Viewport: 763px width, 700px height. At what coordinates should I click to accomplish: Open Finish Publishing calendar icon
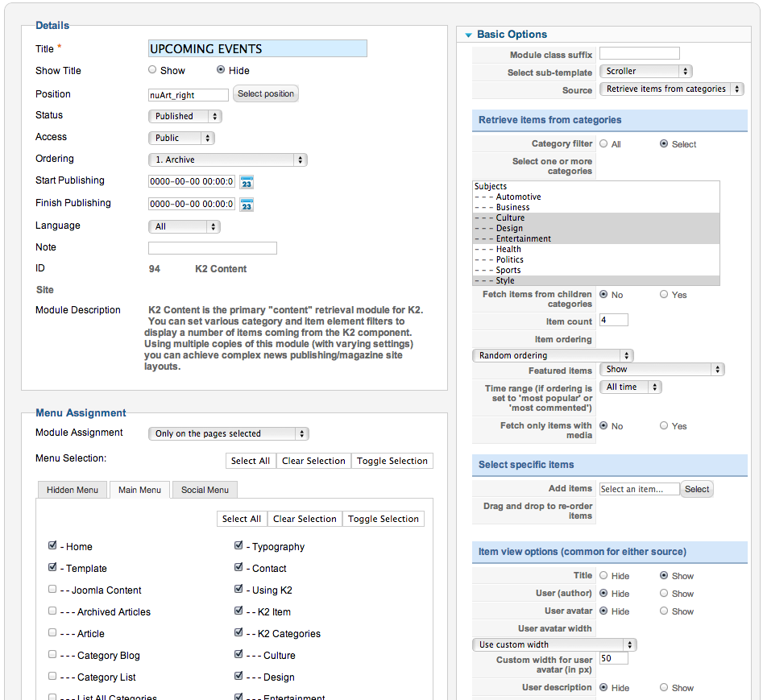(x=247, y=205)
